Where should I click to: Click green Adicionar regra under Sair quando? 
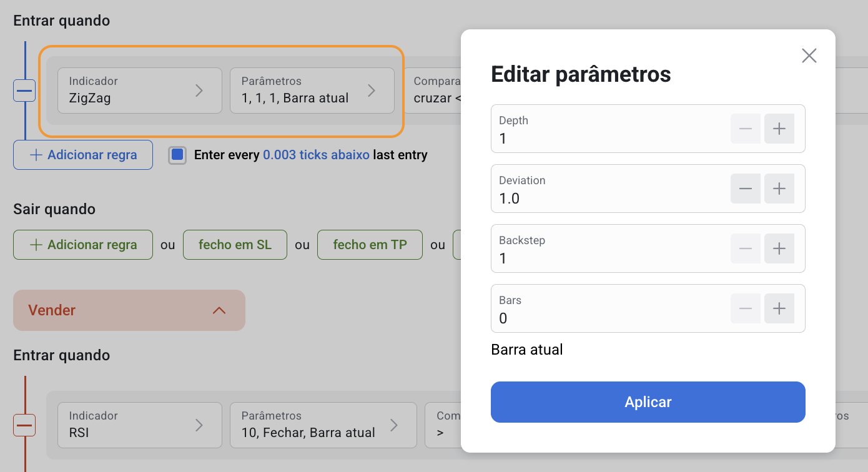[x=83, y=245]
